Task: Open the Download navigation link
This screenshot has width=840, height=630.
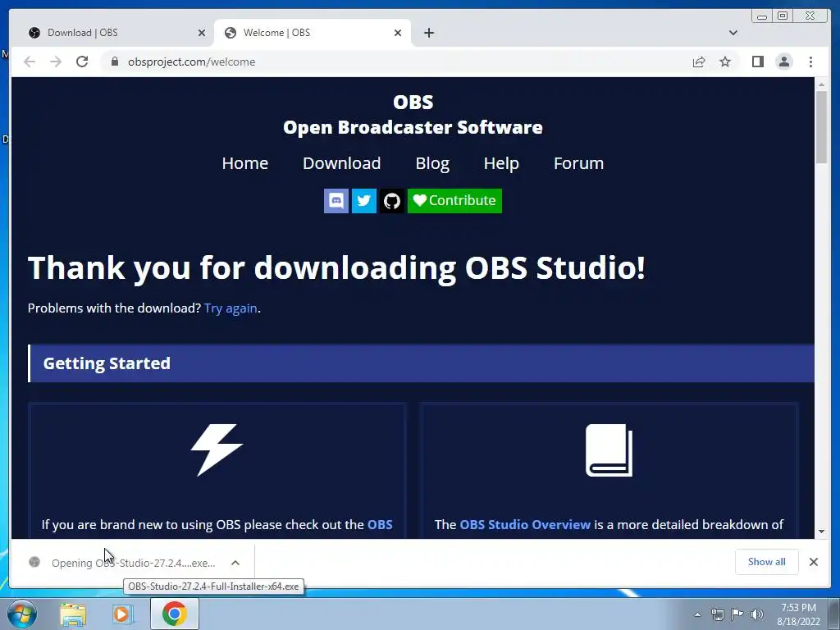Action: (x=342, y=163)
